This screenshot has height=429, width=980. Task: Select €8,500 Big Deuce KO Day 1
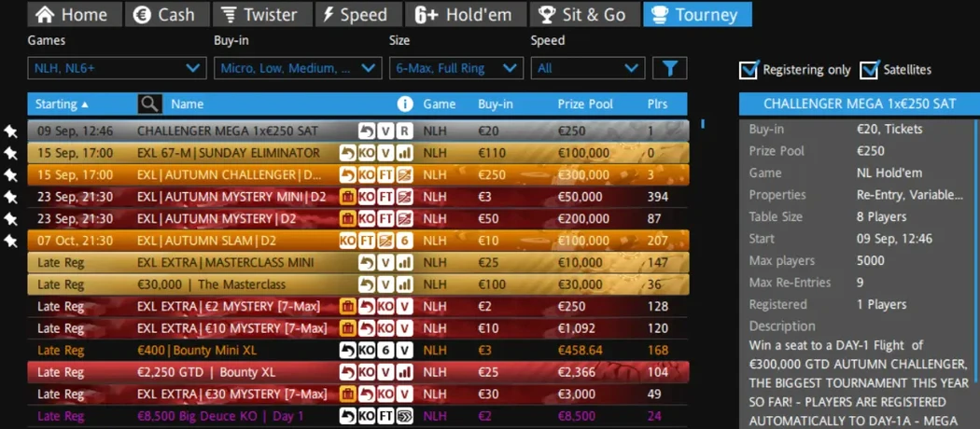point(358,416)
